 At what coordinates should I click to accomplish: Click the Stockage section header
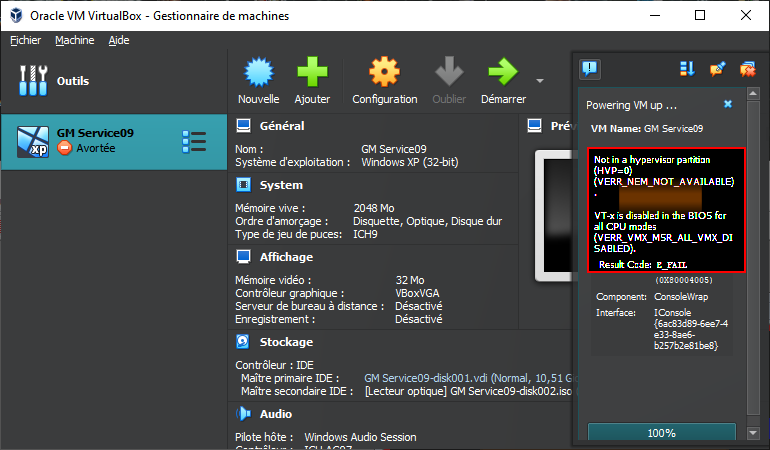286,342
